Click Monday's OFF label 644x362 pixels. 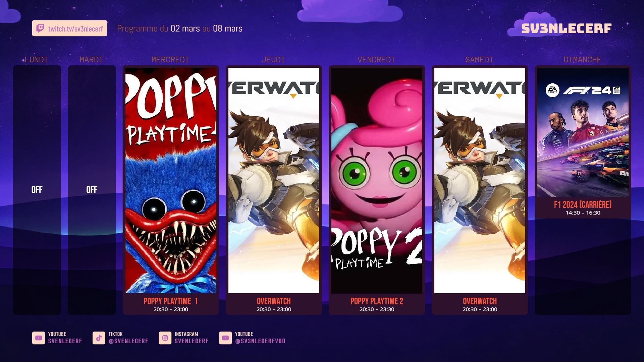tap(37, 190)
